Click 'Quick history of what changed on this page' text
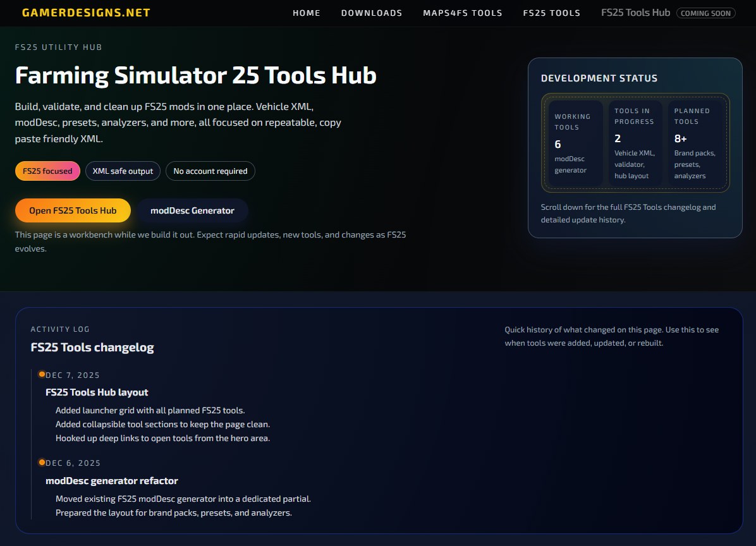This screenshot has height=546, width=756. click(612, 336)
